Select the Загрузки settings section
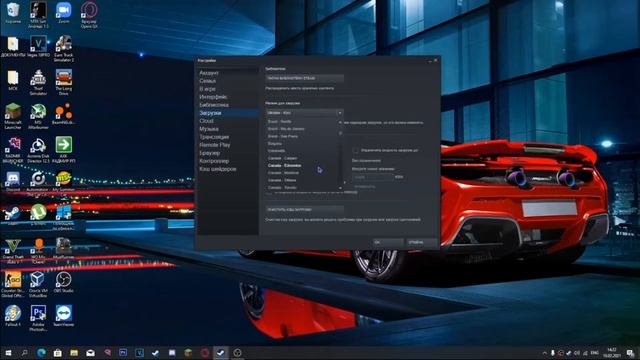 pos(210,113)
